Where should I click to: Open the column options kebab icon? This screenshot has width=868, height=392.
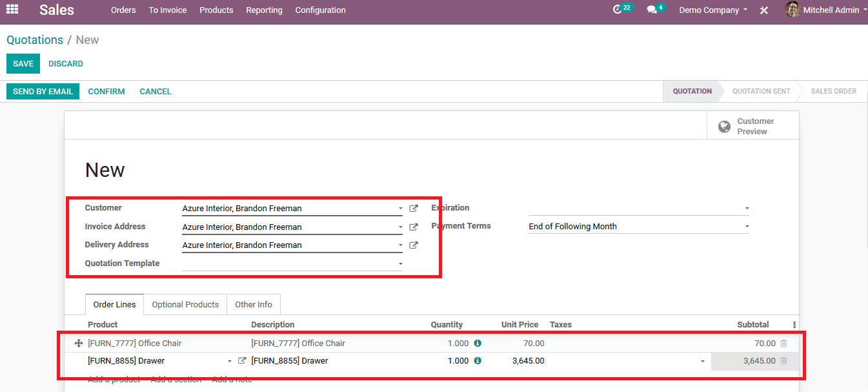(x=794, y=325)
